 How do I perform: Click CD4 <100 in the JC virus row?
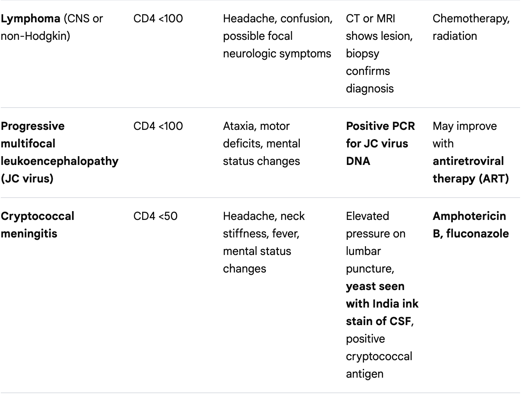tap(158, 126)
